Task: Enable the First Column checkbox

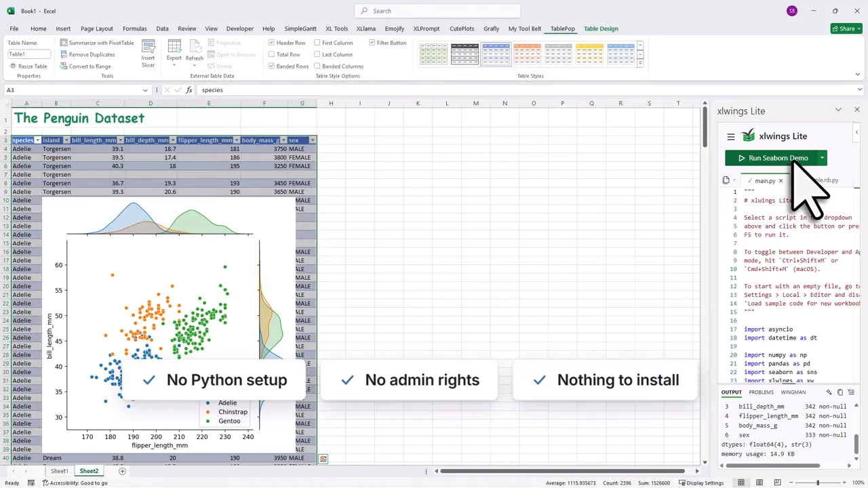Action: click(317, 43)
